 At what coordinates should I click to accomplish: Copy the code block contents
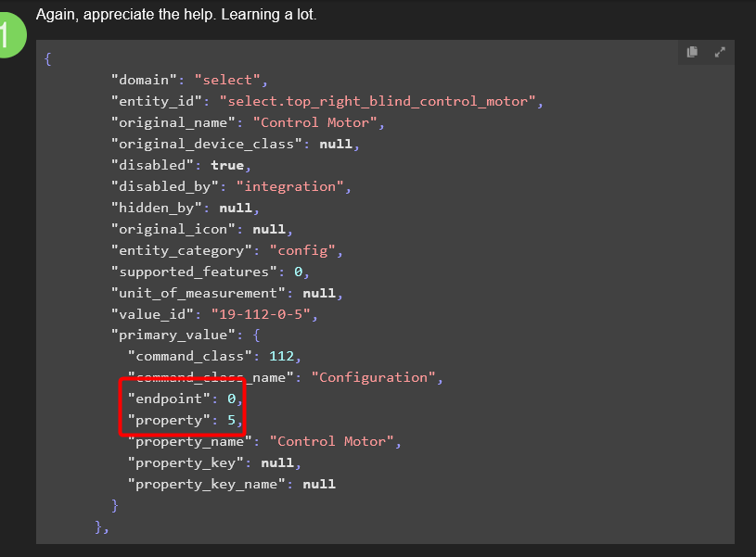tap(692, 52)
